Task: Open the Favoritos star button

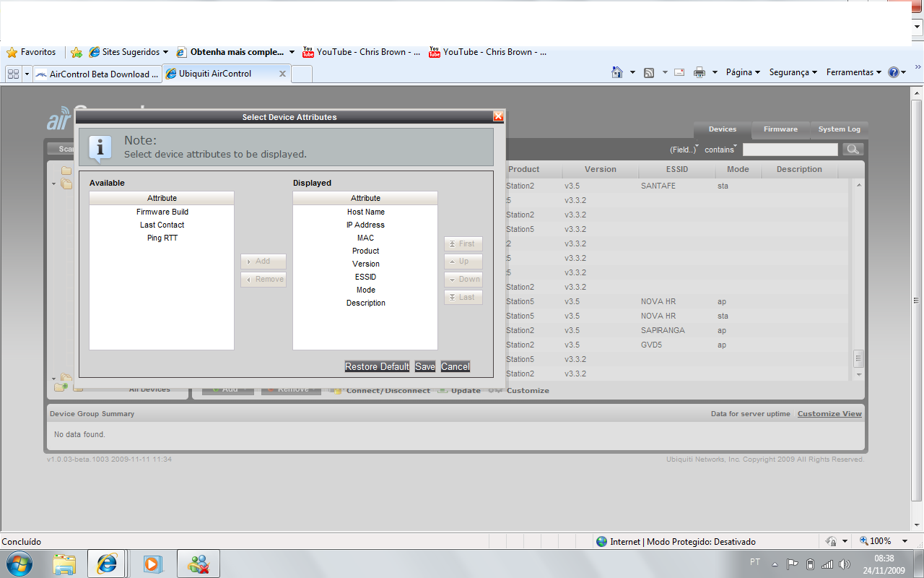Action: [x=31, y=52]
